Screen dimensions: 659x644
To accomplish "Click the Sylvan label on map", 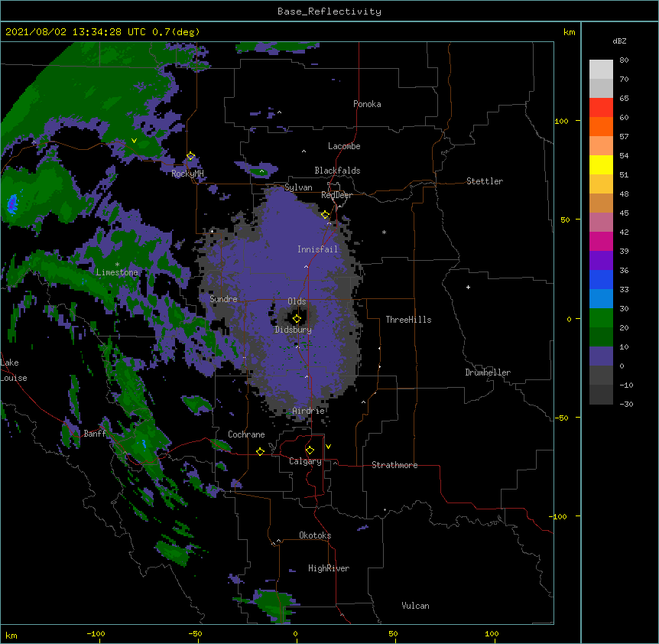I will (x=298, y=187).
